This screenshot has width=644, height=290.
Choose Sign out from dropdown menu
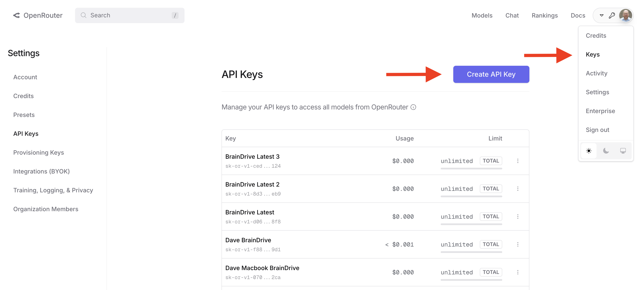[x=597, y=130]
